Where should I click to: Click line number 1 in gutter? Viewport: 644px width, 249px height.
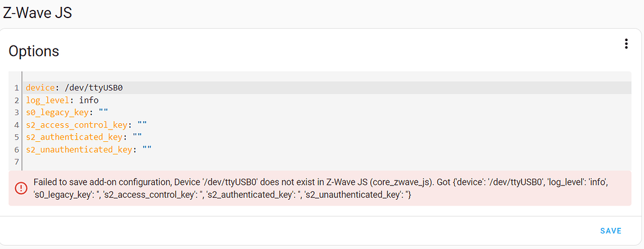click(x=16, y=88)
